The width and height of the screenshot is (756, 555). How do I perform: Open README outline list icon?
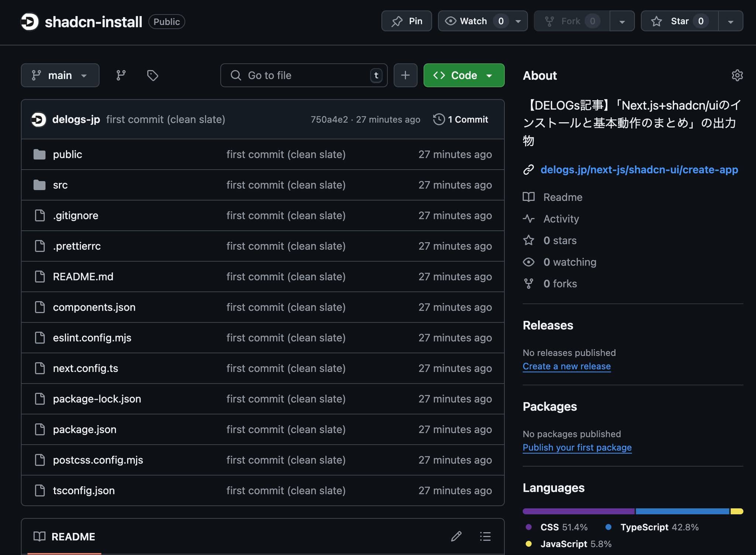[x=485, y=536]
